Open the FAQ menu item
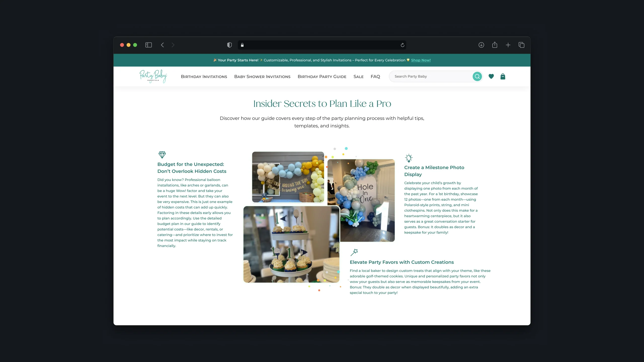Screen dimensions: 644x362 (x=375, y=77)
